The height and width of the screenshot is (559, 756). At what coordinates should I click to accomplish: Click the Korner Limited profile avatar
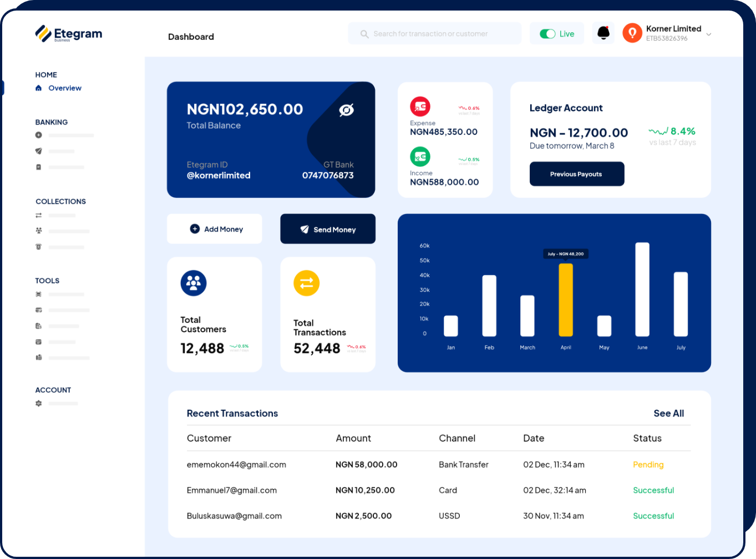click(x=632, y=33)
